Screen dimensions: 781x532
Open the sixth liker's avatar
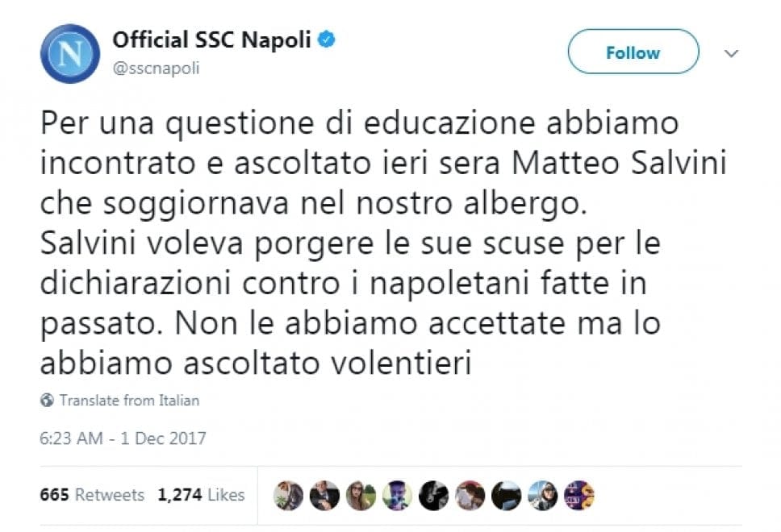(470, 495)
